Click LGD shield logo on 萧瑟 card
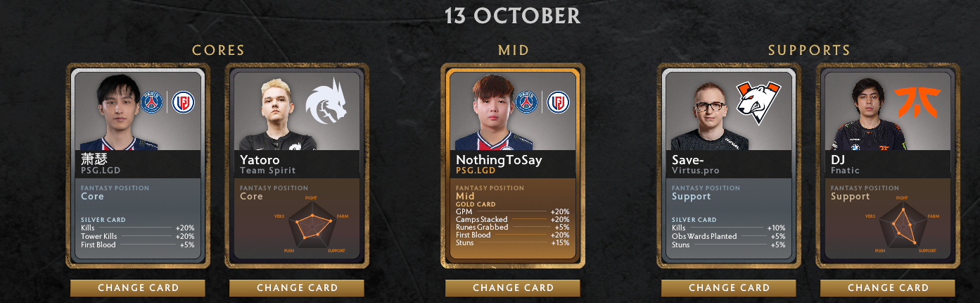This screenshot has height=303, width=980. pos(184,102)
